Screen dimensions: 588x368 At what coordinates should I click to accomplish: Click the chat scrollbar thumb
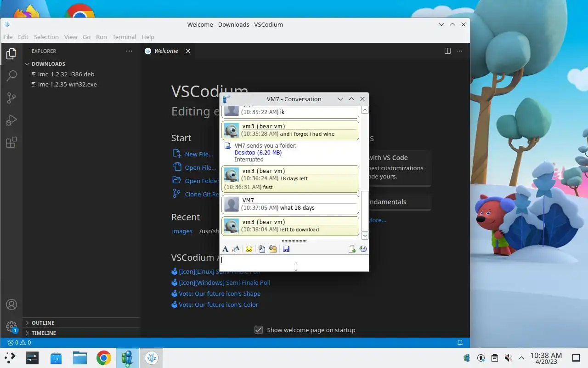click(365, 211)
